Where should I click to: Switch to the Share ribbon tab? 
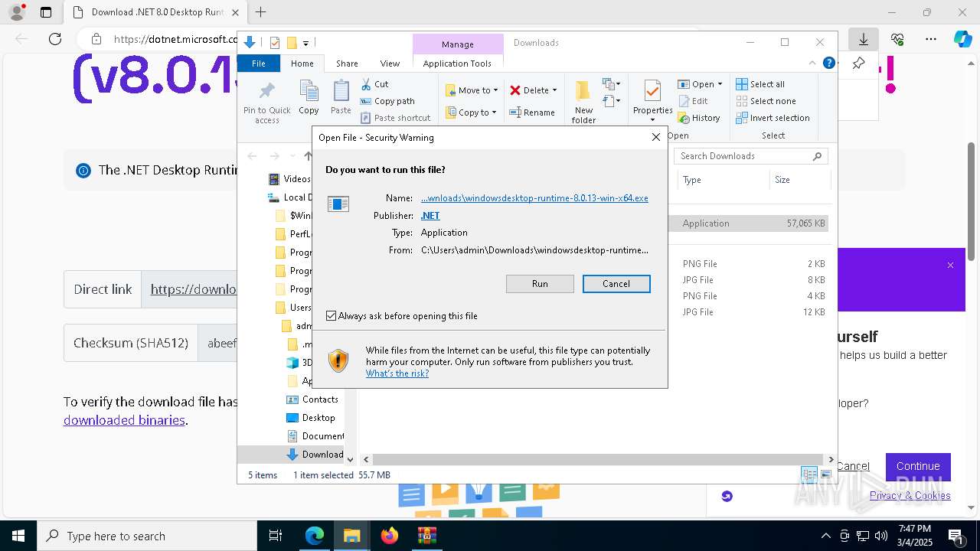(347, 64)
